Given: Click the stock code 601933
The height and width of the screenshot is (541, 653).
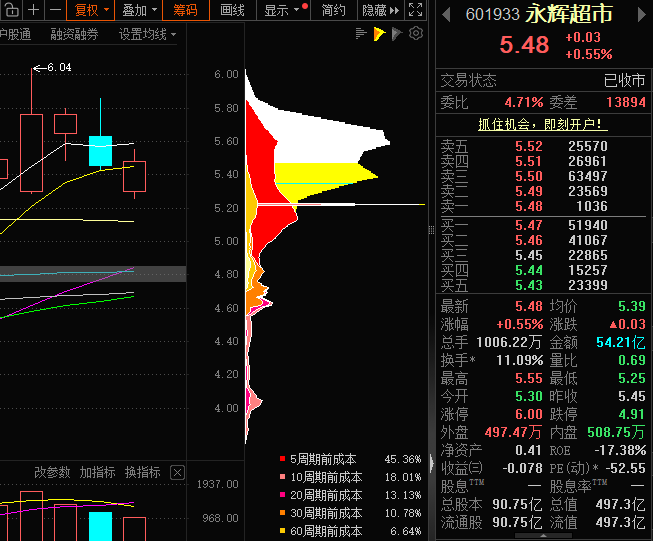Looking at the screenshot, I should (492, 15).
